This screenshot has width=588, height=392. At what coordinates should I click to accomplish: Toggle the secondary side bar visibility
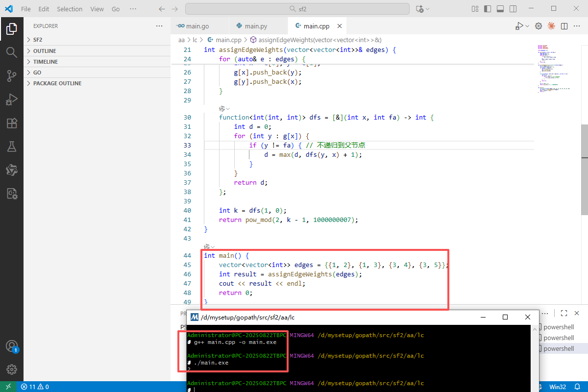point(513,9)
